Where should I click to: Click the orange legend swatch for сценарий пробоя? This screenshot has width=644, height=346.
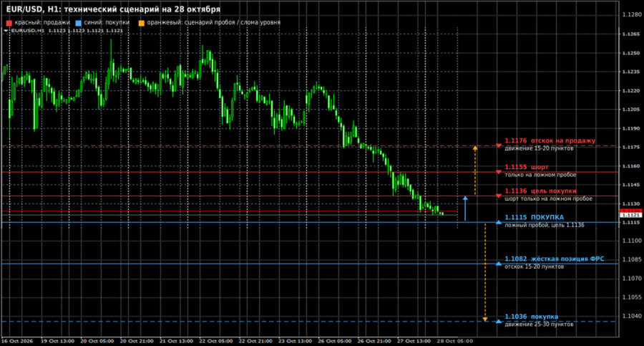click(141, 23)
